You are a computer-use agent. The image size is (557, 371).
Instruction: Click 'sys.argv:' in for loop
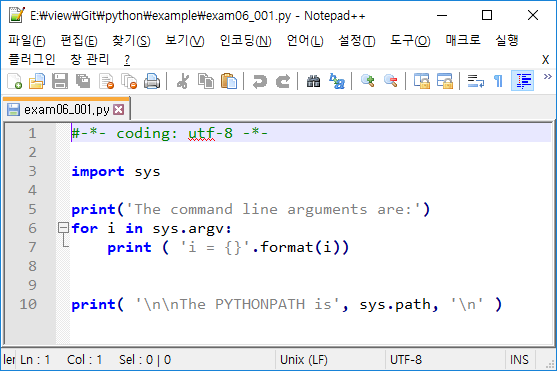pos(192,228)
